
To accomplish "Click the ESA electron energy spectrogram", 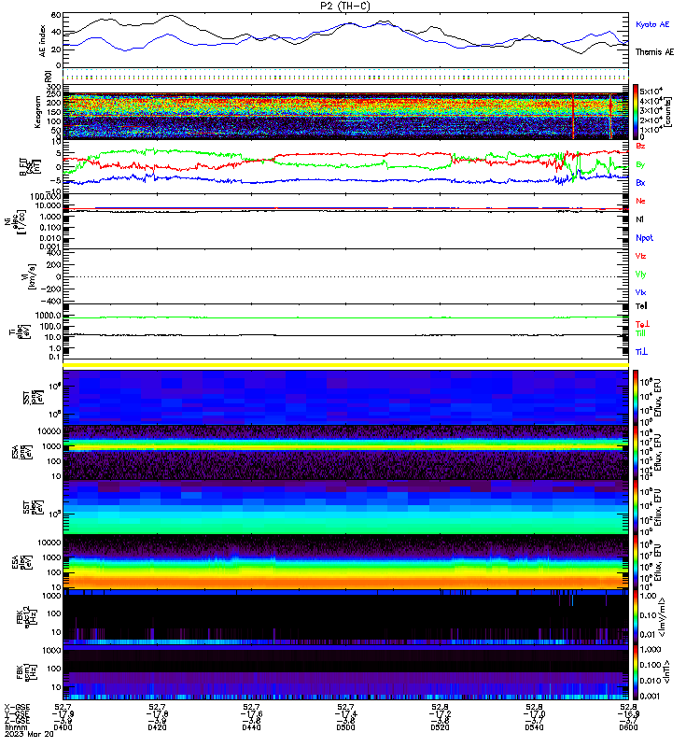I will tap(345, 562).
